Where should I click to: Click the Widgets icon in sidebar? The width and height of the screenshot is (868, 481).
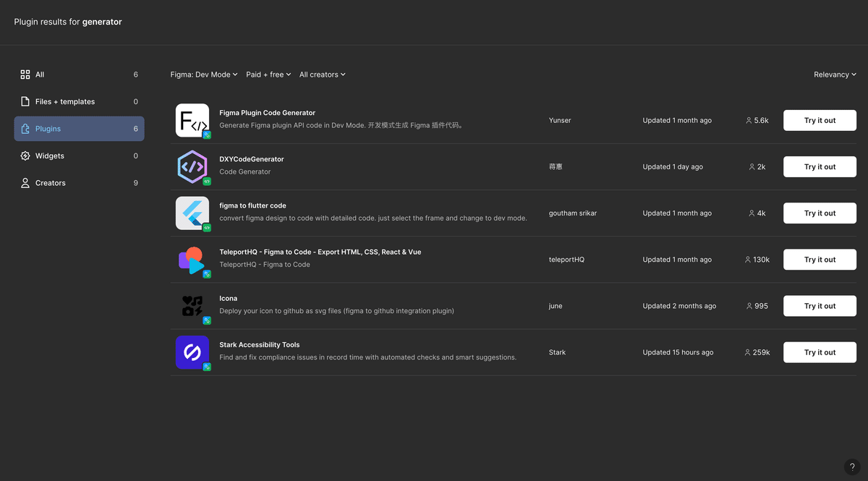(25, 156)
